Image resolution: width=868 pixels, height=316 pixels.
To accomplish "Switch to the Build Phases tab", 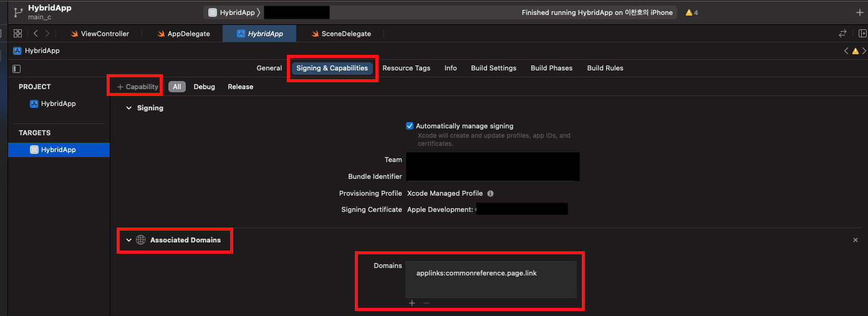I will coord(552,68).
